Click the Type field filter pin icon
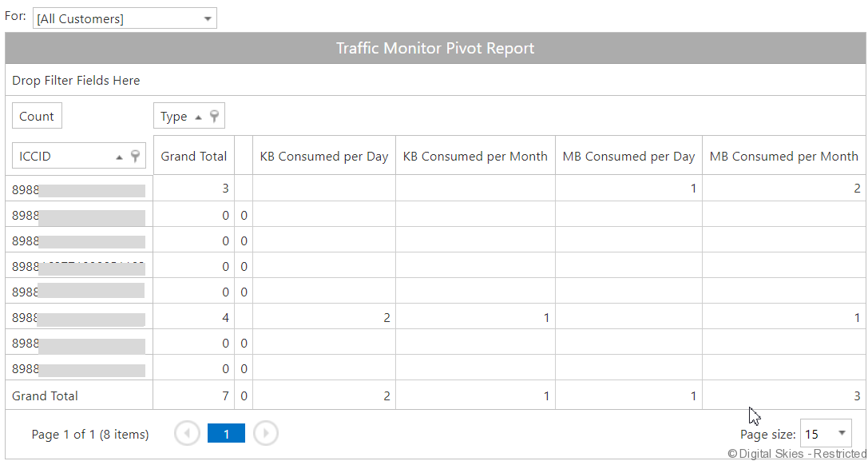Image resolution: width=868 pixels, height=461 pixels. tap(214, 116)
